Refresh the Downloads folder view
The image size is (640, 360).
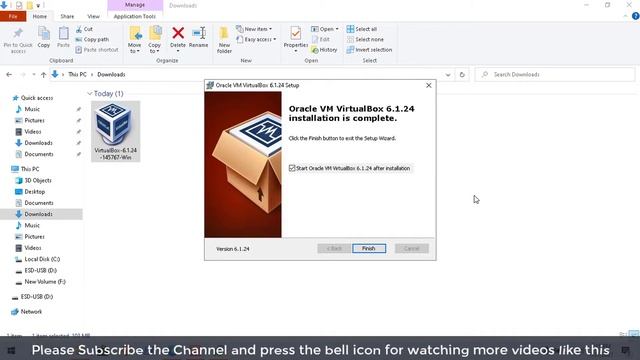point(462,75)
